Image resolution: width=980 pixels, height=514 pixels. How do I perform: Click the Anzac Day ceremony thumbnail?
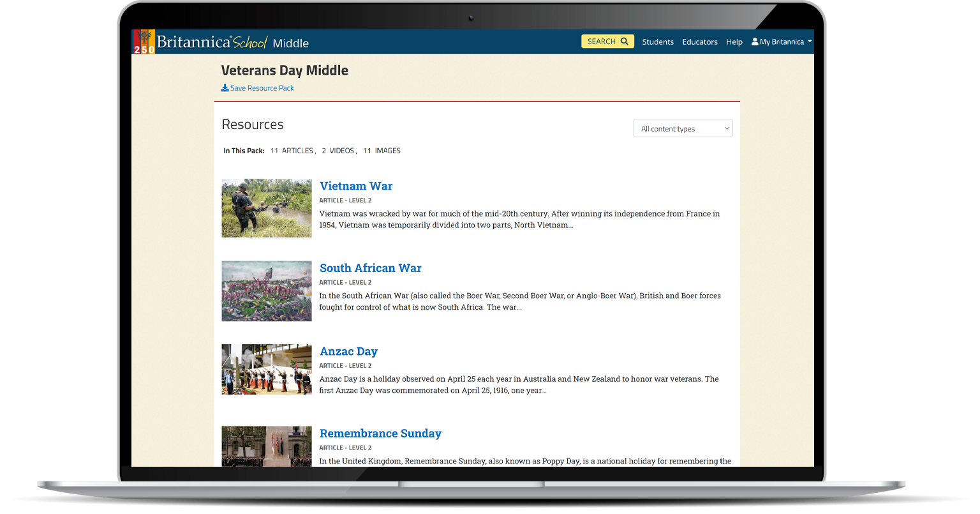[x=267, y=370]
